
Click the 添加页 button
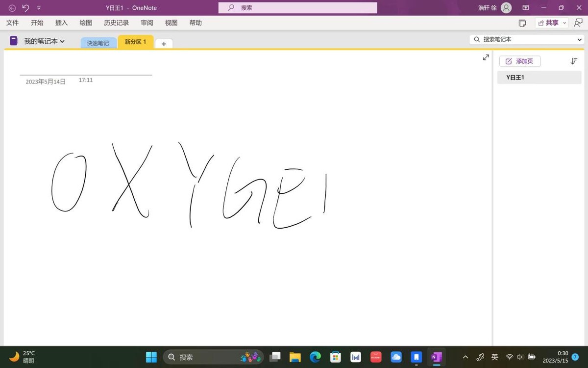[519, 61]
